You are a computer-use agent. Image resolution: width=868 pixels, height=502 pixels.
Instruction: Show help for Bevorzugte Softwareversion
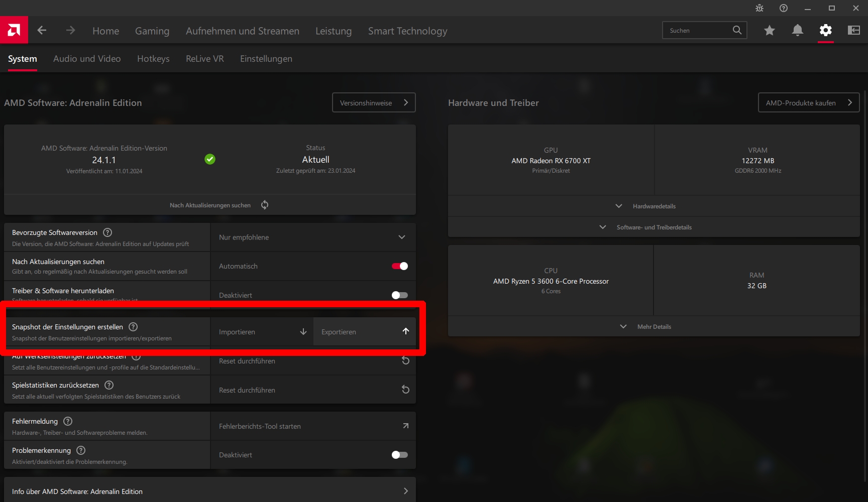click(x=107, y=232)
